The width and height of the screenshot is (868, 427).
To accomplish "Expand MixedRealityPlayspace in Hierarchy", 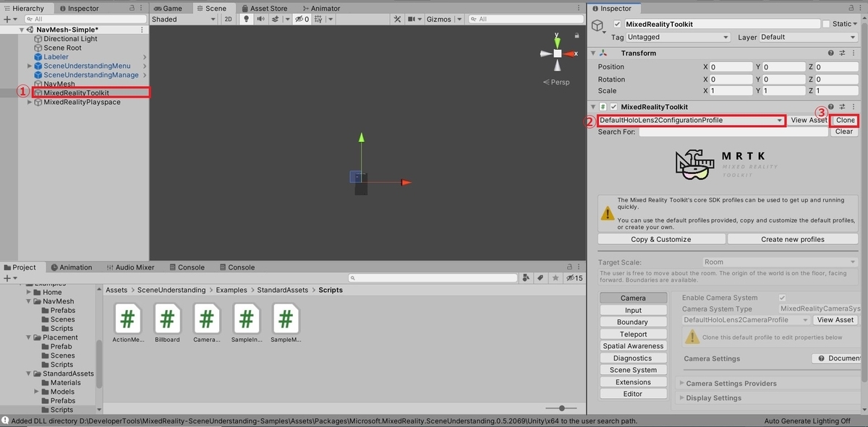I will [x=30, y=103].
